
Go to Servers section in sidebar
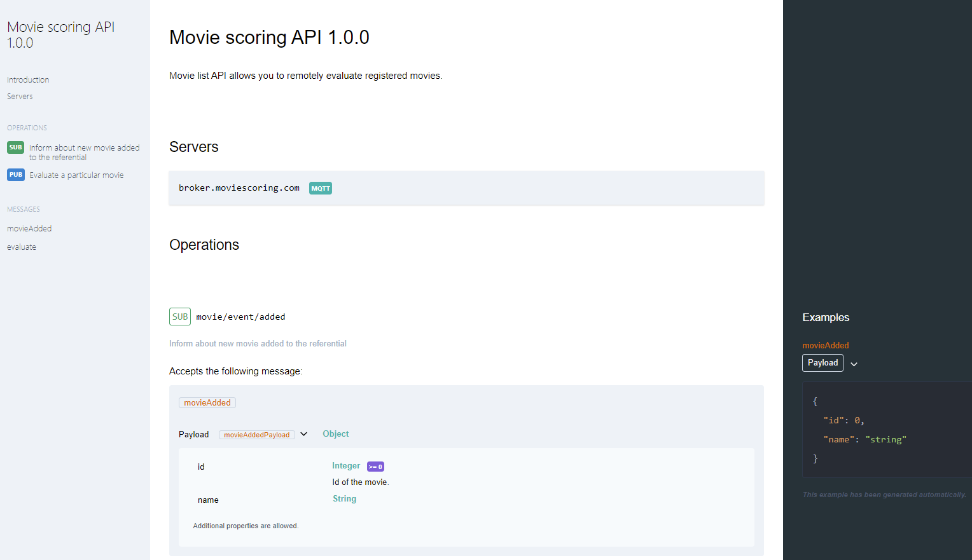(20, 97)
